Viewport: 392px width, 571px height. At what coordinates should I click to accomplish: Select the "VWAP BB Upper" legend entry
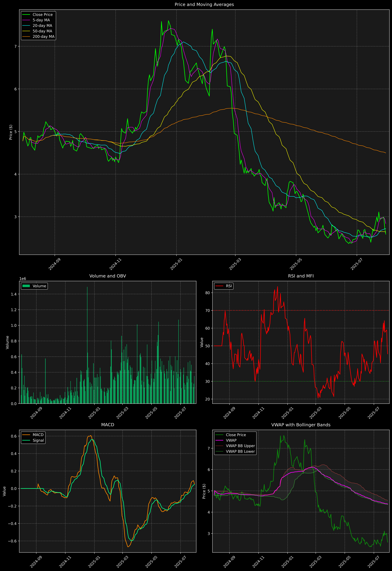point(240,446)
